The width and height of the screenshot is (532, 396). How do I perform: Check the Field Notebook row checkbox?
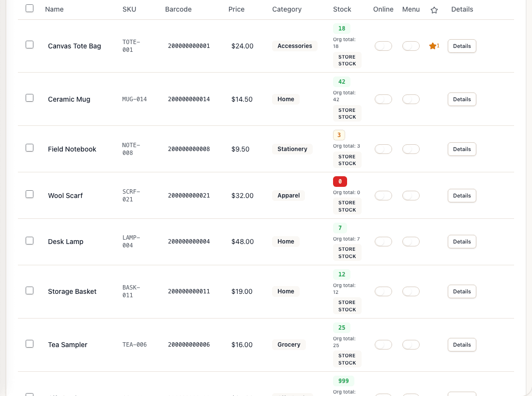point(30,148)
